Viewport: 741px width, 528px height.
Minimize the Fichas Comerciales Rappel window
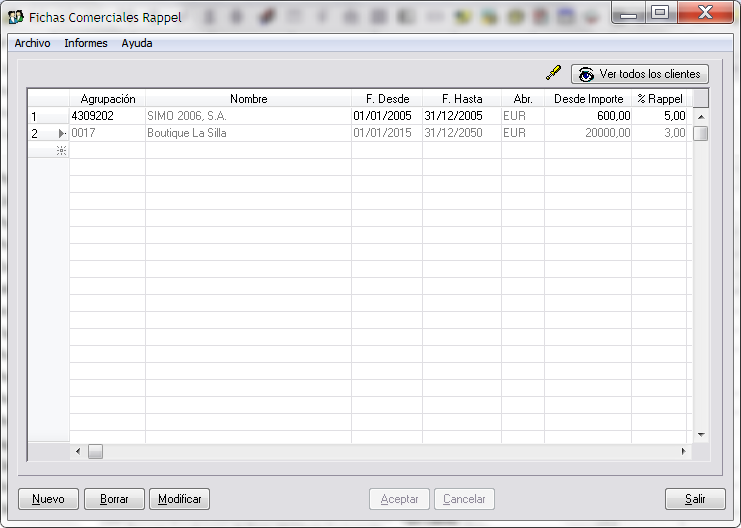tap(629, 12)
